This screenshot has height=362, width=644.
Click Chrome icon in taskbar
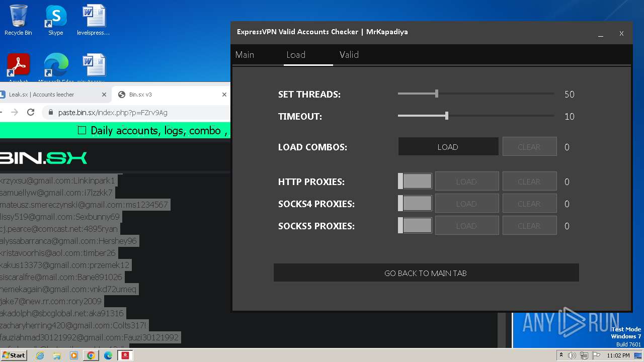click(91, 355)
